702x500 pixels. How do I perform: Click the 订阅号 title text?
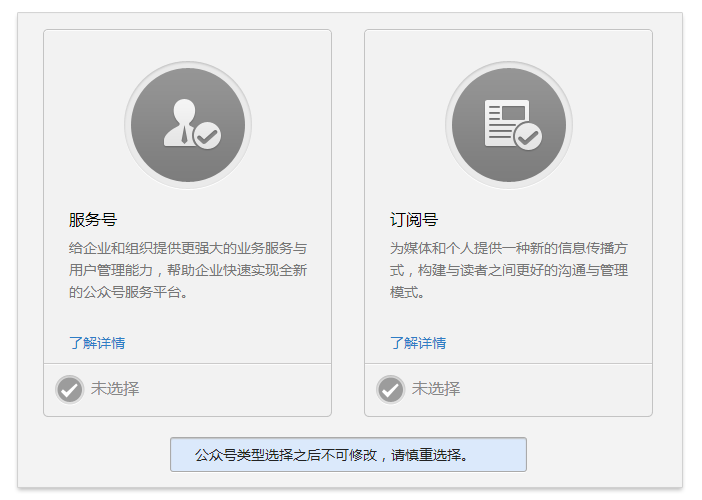[414, 219]
